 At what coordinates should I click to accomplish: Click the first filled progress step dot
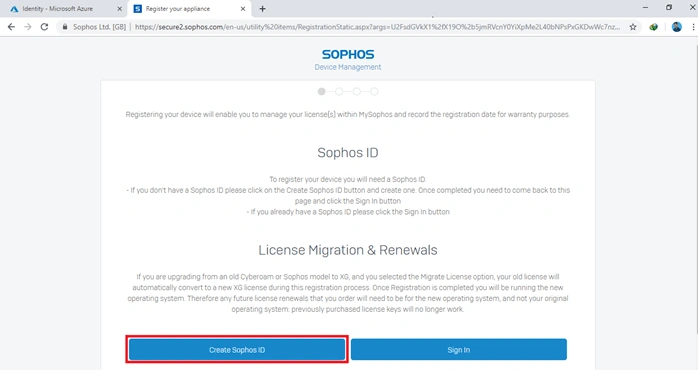coord(321,91)
